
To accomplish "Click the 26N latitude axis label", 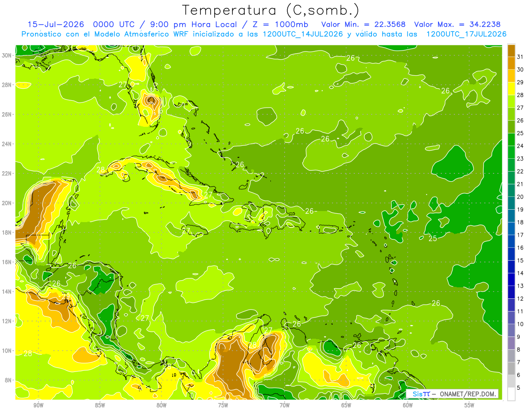I will point(8,114).
